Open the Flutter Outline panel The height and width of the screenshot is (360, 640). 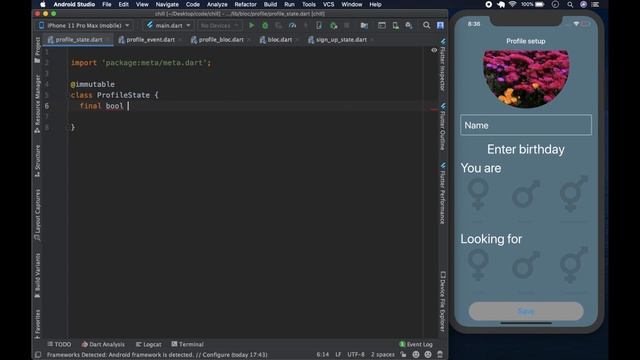pyautogui.click(x=442, y=127)
